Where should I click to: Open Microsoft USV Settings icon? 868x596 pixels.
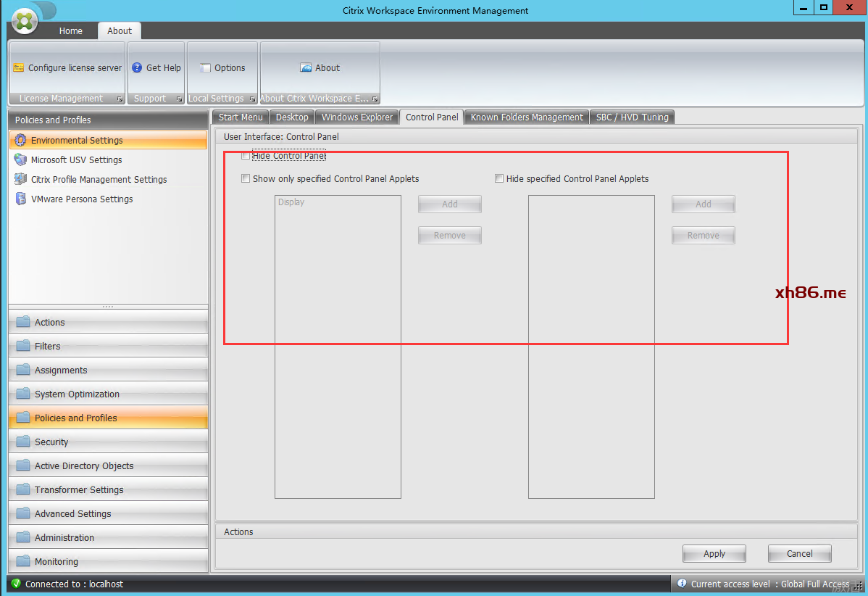(x=20, y=160)
